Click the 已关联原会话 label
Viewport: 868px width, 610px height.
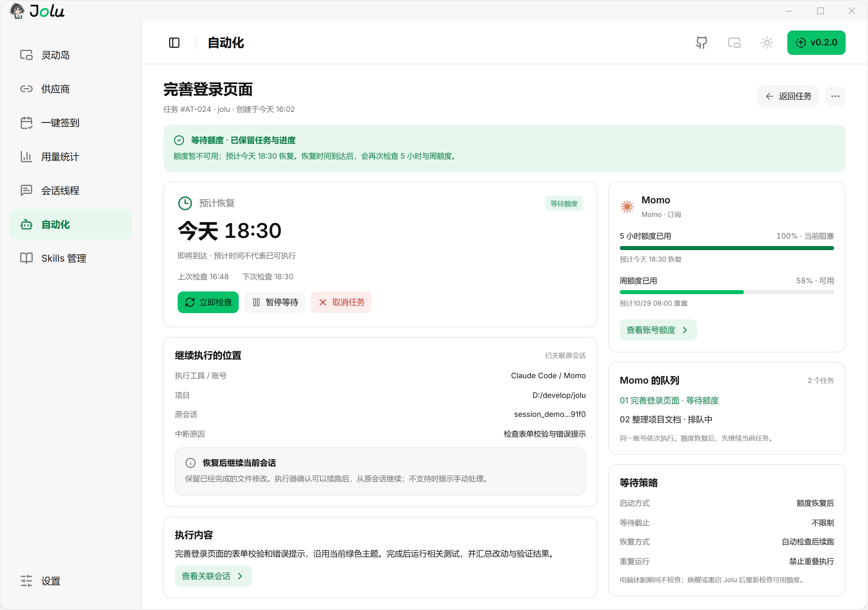click(566, 355)
